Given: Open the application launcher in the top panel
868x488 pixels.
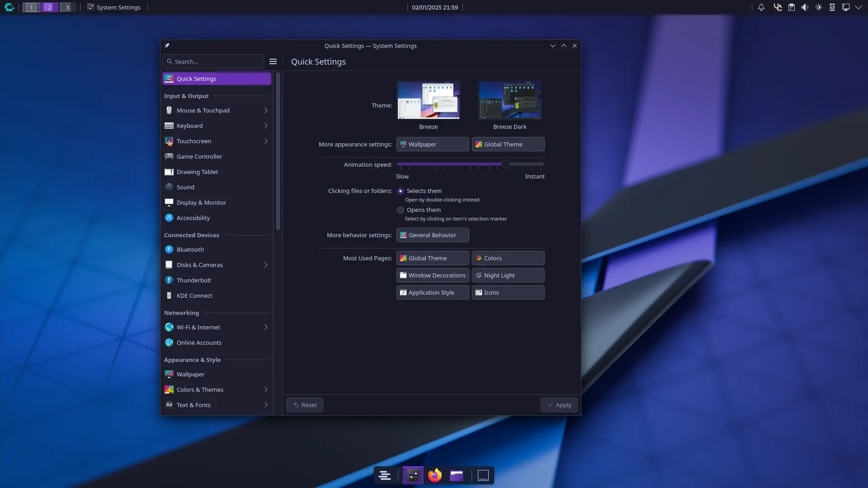Looking at the screenshot, I should [9, 7].
